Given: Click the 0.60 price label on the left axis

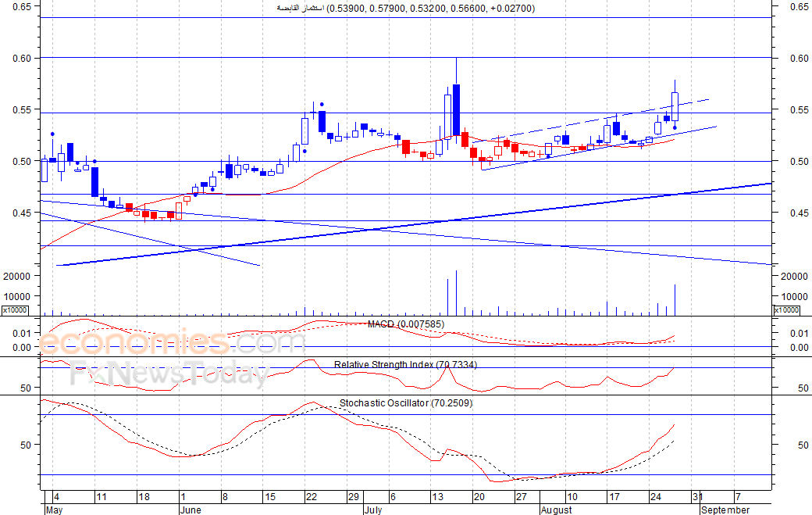Looking at the screenshot, I should [23, 59].
